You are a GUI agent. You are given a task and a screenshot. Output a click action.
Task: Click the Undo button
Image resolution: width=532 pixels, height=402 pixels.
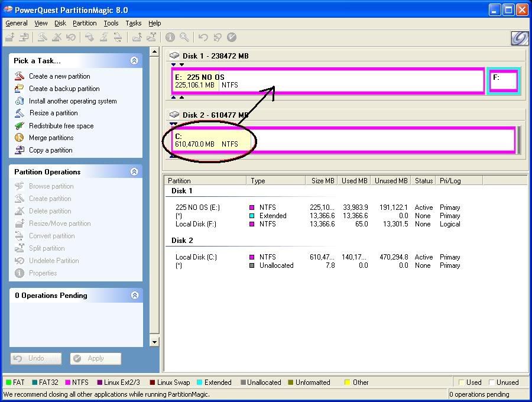(36, 359)
